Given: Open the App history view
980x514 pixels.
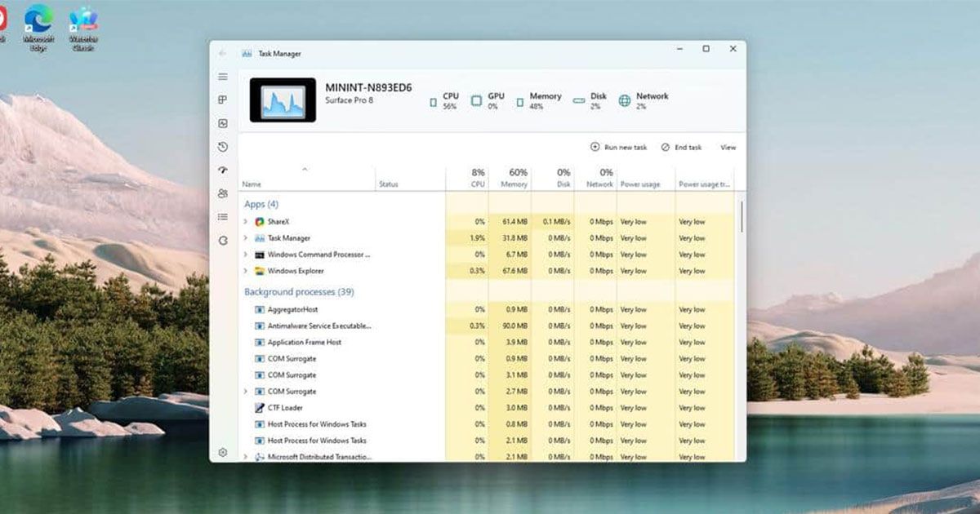Looking at the screenshot, I should (x=222, y=148).
